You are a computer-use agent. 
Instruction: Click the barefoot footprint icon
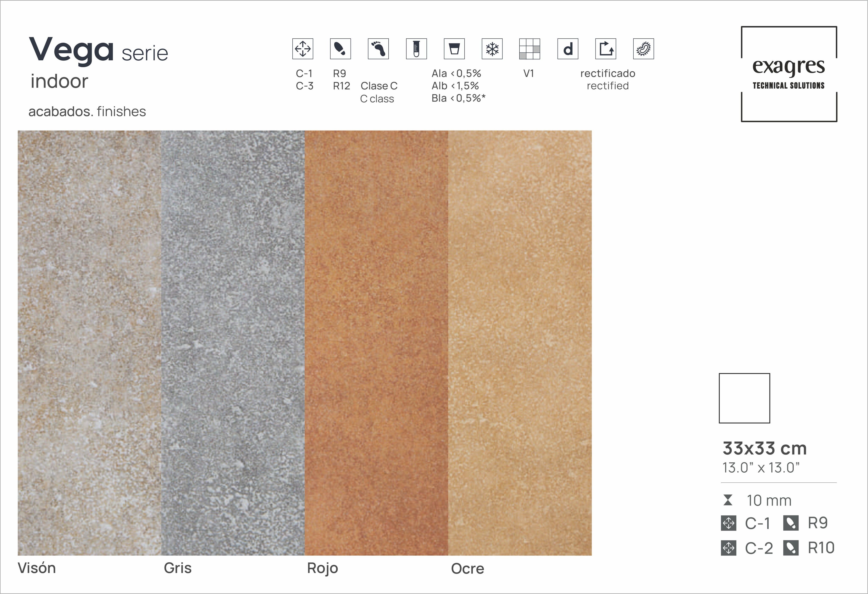click(x=378, y=49)
